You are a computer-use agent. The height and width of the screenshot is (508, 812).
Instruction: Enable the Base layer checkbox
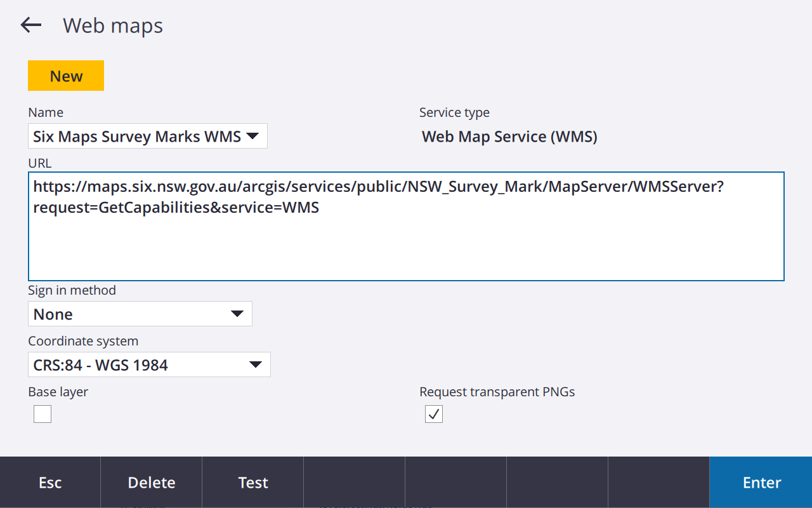pyautogui.click(x=43, y=414)
